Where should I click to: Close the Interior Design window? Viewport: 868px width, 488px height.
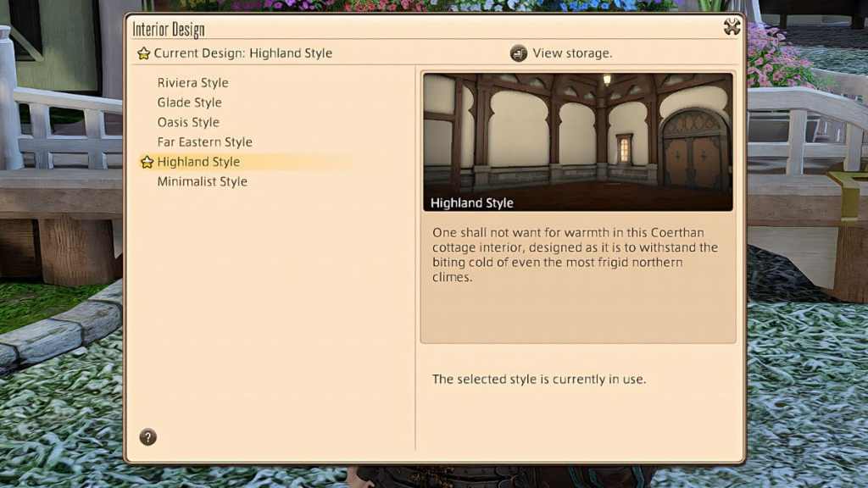click(x=732, y=27)
